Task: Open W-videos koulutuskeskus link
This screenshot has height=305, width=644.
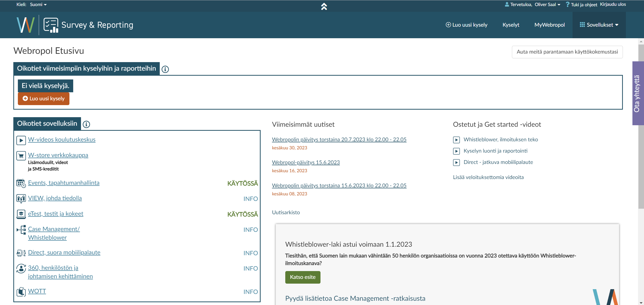Action: pos(62,140)
